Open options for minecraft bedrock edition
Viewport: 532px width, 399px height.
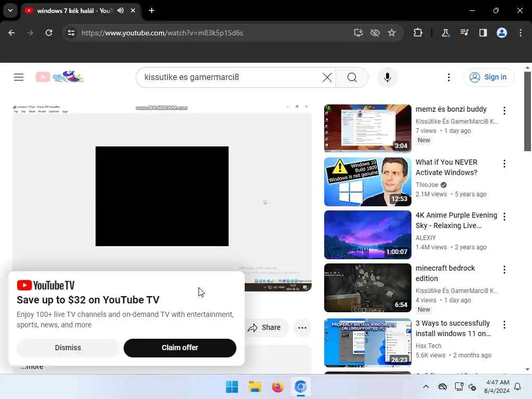[x=504, y=270]
